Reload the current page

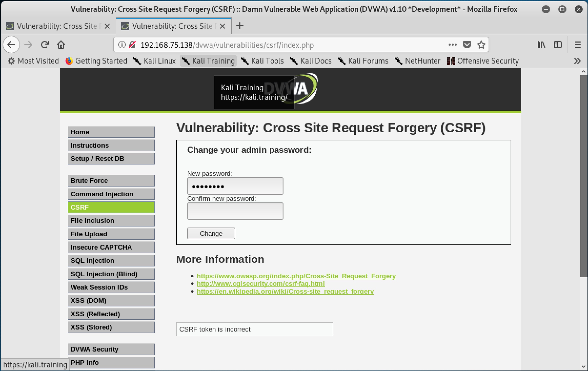45,45
